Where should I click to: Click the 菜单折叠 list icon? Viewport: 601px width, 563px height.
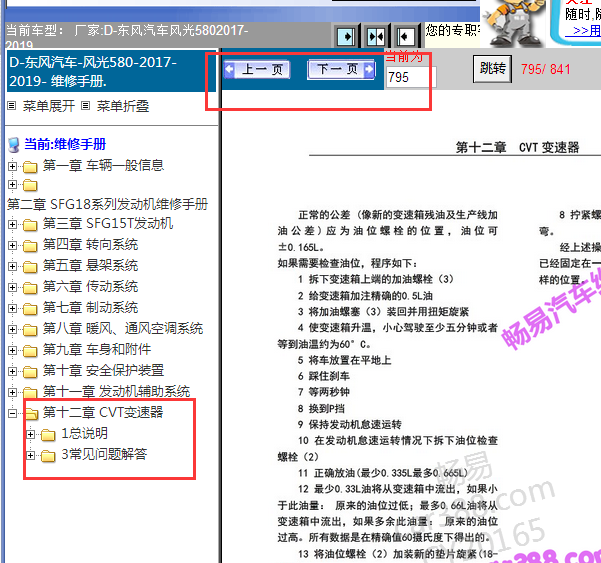click(x=86, y=106)
